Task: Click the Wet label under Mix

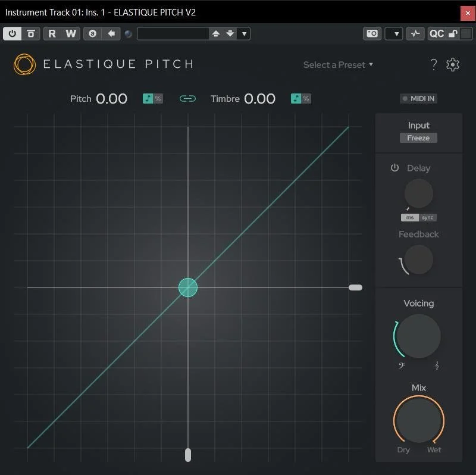Action: [434, 450]
